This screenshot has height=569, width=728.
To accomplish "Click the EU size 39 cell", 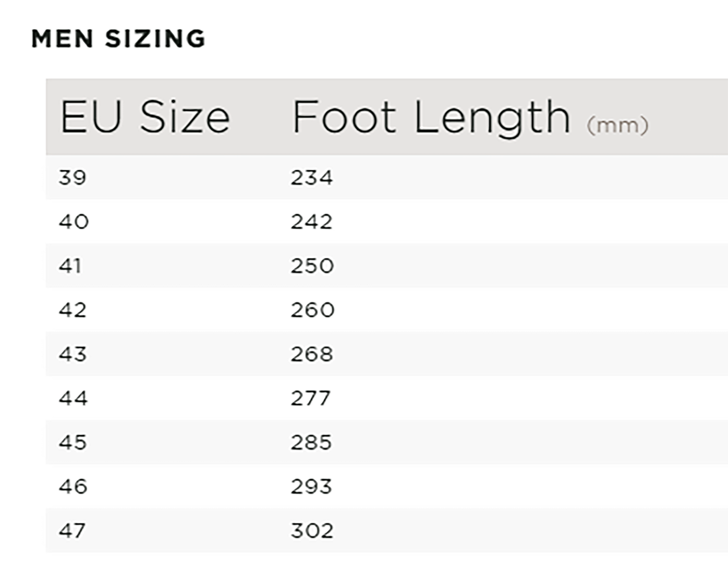I will (x=72, y=178).
